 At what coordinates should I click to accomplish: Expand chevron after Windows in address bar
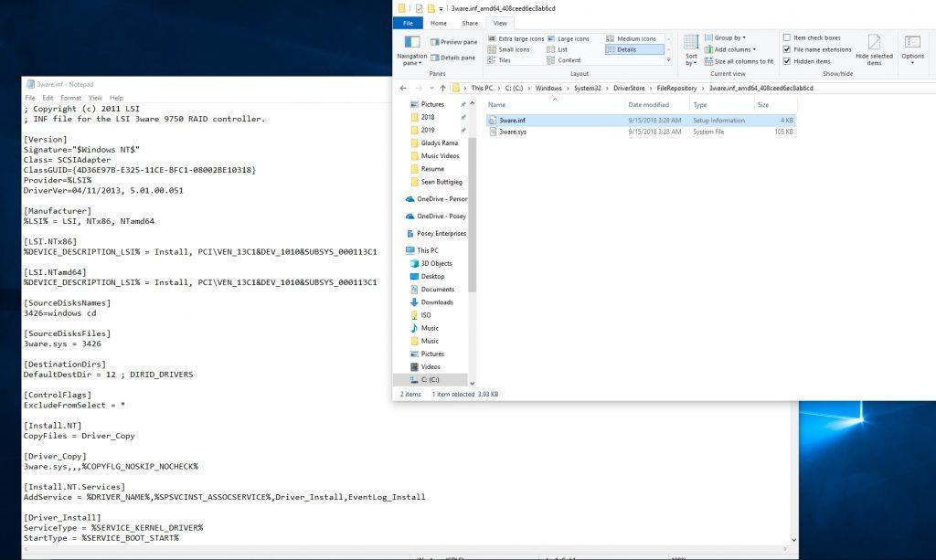[568, 89]
